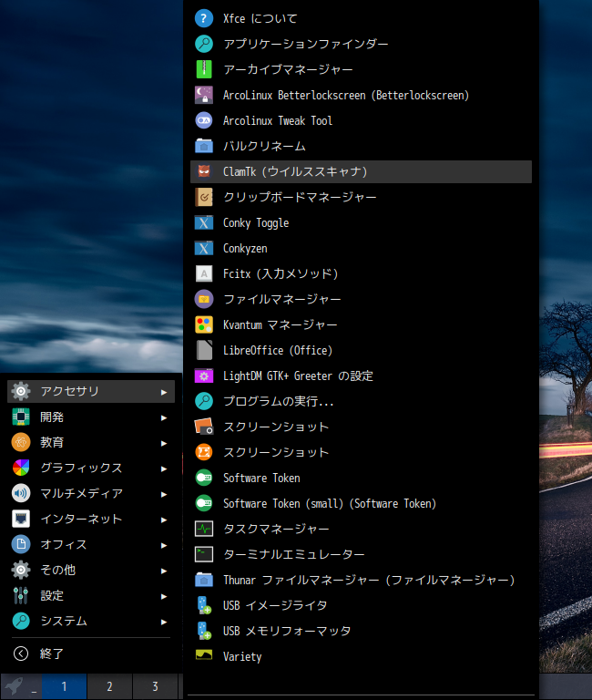Image resolution: width=592 pixels, height=700 pixels.
Task: Launch ターミナルエミュレーター entry text
Action: pos(294,554)
